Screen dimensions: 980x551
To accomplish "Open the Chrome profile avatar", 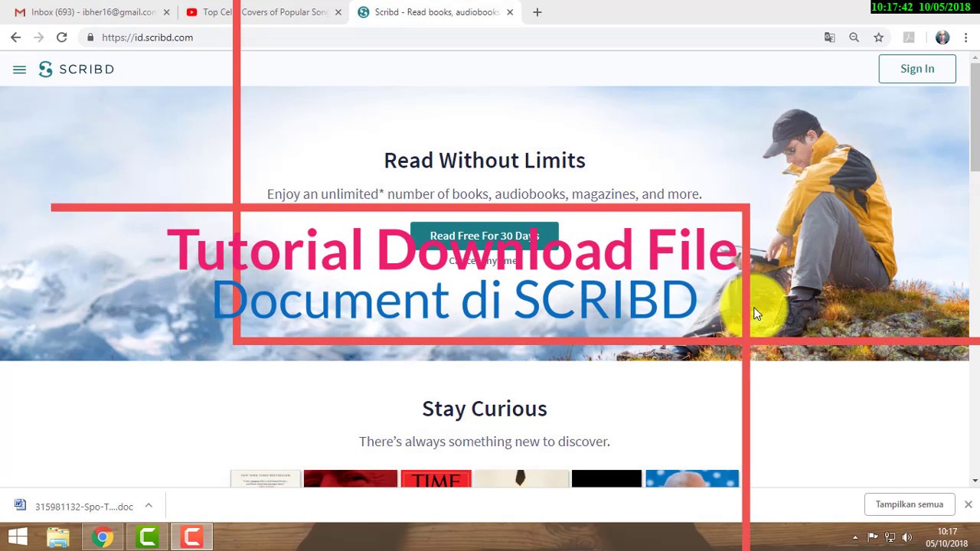I will [942, 37].
